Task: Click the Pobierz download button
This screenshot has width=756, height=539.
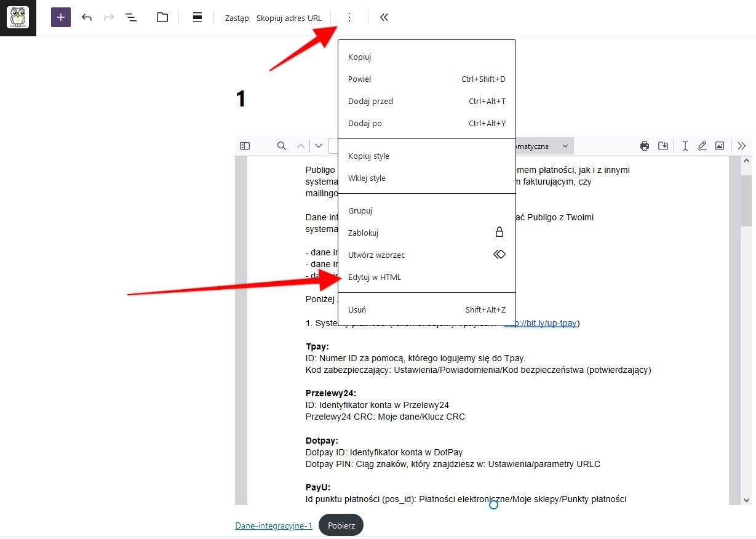Action: coord(341,525)
